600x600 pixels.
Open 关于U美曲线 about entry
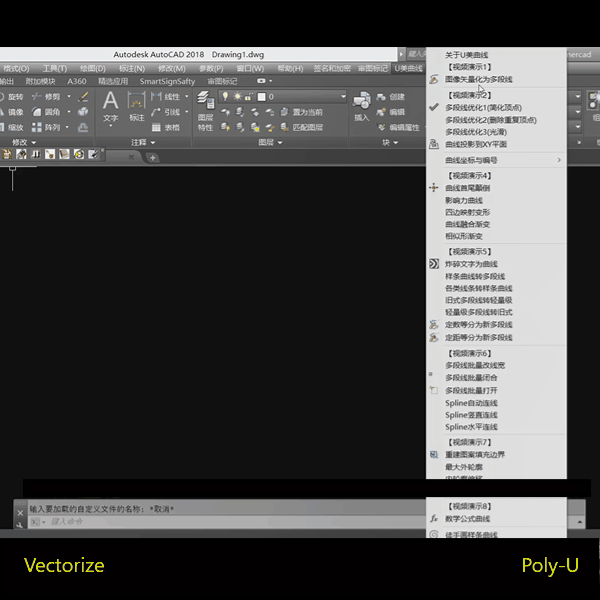[466, 55]
